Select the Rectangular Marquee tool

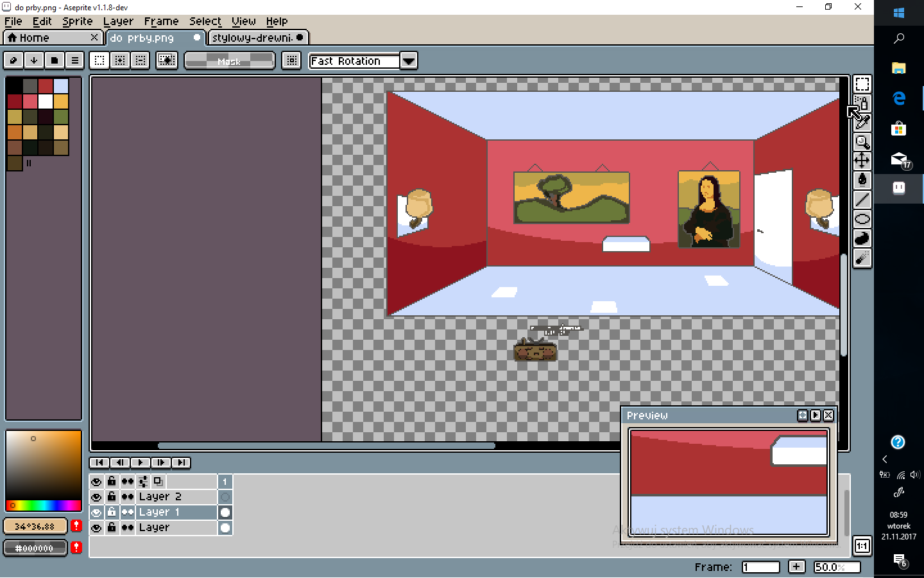[862, 84]
